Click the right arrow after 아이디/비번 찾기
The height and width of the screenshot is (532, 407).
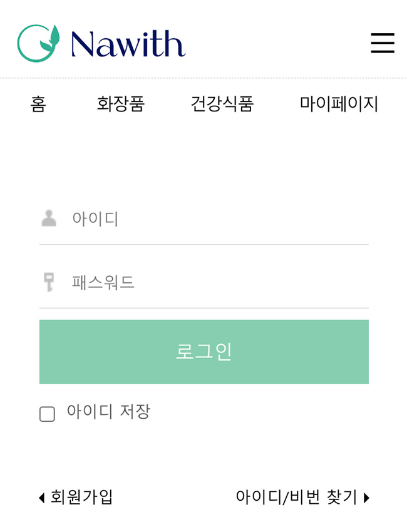[x=366, y=498]
